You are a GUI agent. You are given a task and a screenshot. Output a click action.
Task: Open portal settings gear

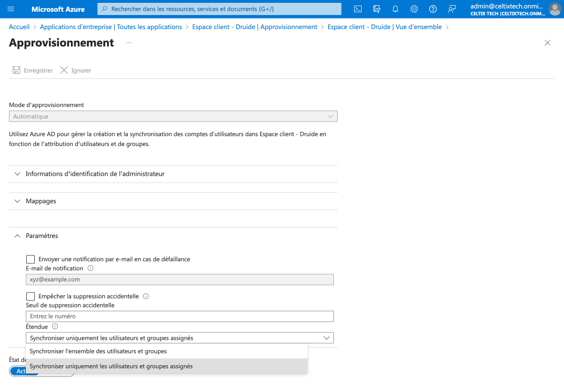coord(414,9)
